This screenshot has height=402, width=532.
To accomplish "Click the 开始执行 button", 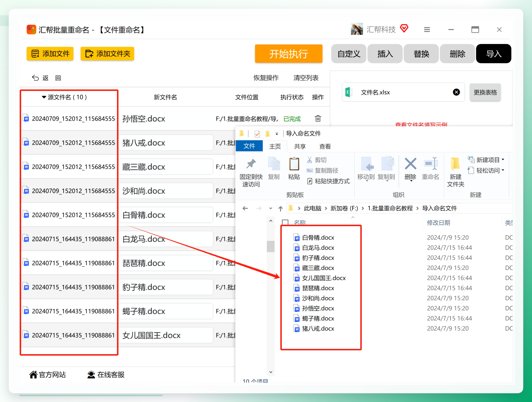I will click(x=288, y=54).
